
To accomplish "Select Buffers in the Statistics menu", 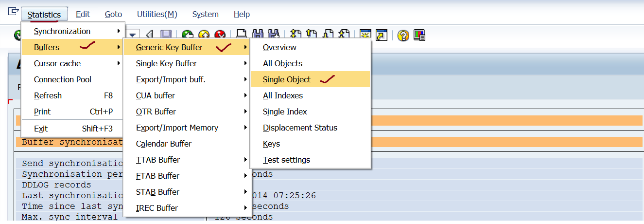I will coord(73,47).
